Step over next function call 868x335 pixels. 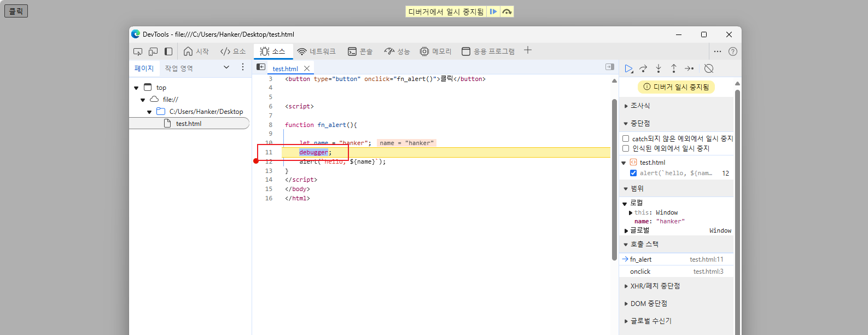pos(644,68)
